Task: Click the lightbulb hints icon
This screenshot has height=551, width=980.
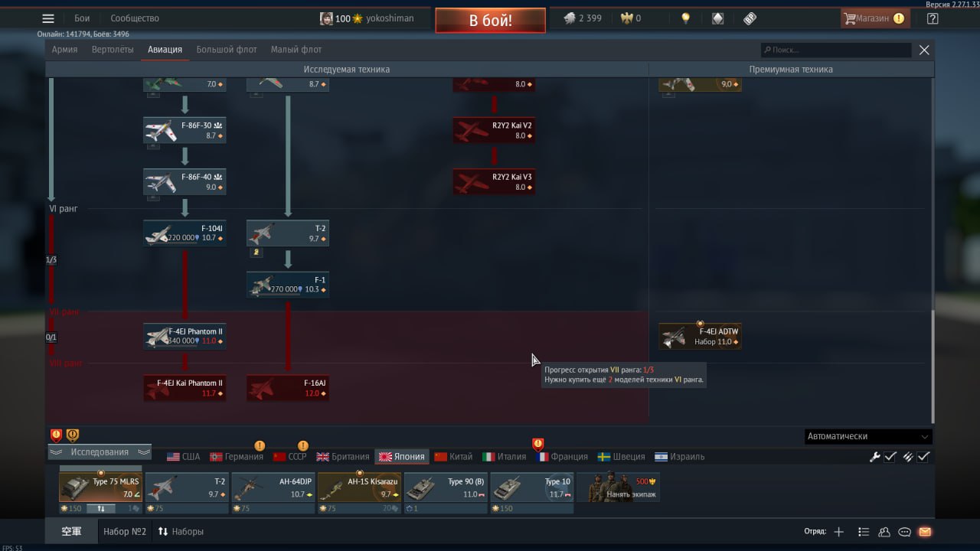Action: point(686,18)
